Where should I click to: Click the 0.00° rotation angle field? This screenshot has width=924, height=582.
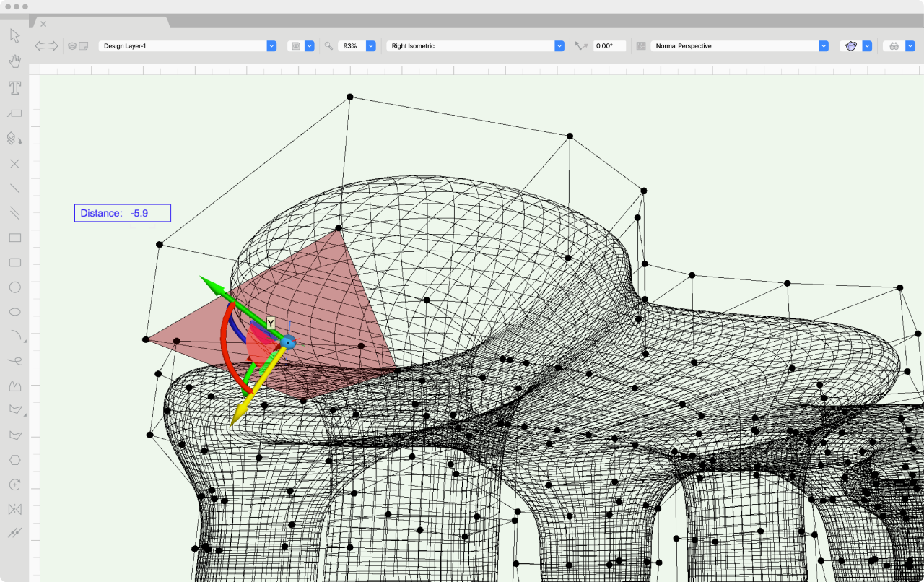point(609,46)
